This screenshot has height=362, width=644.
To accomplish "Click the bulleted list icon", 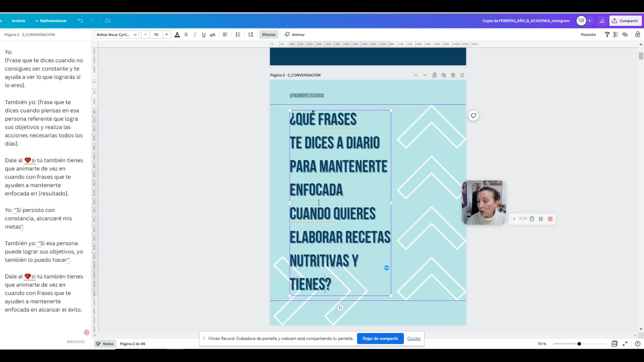I will [x=238, y=35].
